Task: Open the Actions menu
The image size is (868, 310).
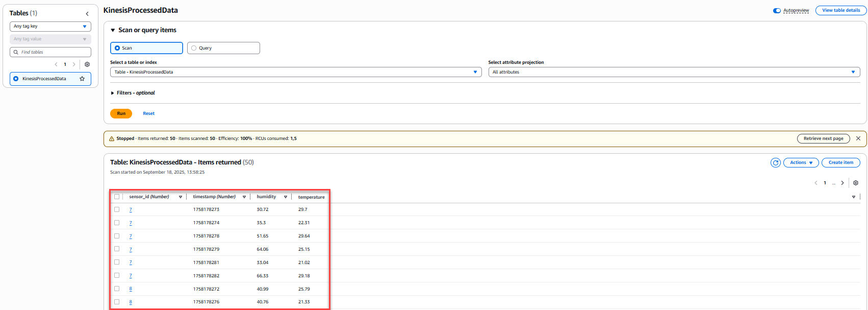Action: tap(801, 162)
